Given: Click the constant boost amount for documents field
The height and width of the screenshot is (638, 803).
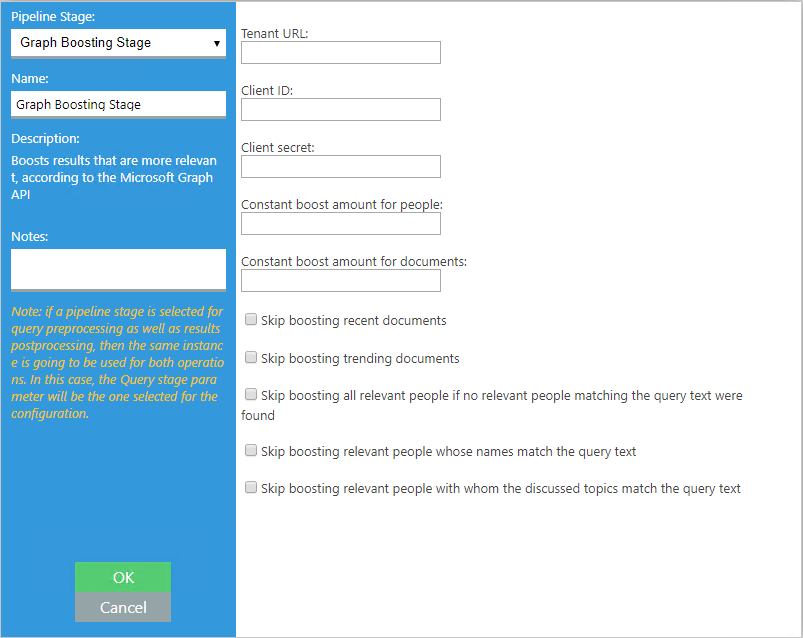Looking at the screenshot, I should tap(340, 280).
